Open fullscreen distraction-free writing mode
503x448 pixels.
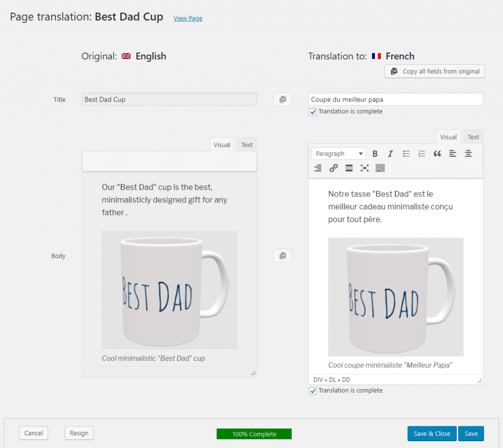click(364, 168)
